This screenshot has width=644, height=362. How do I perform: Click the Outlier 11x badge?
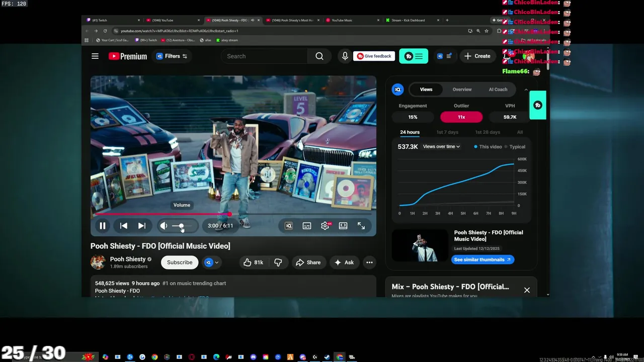pyautogui.click(x=461, y=117)
